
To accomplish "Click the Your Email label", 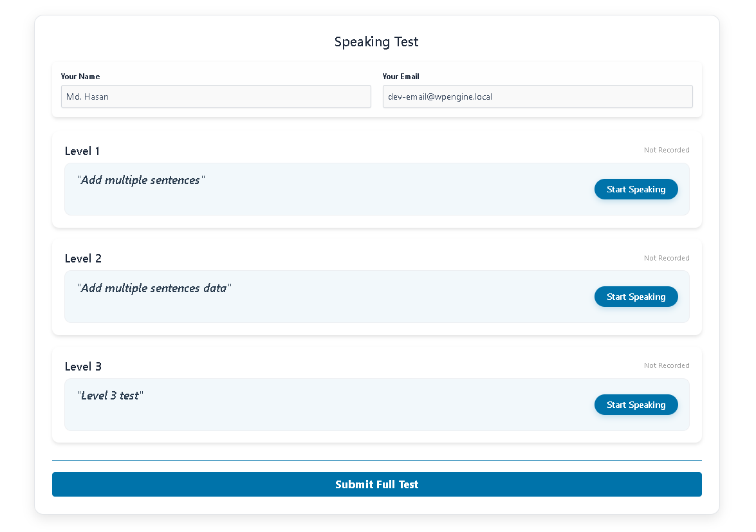I will tap(401, 77).
